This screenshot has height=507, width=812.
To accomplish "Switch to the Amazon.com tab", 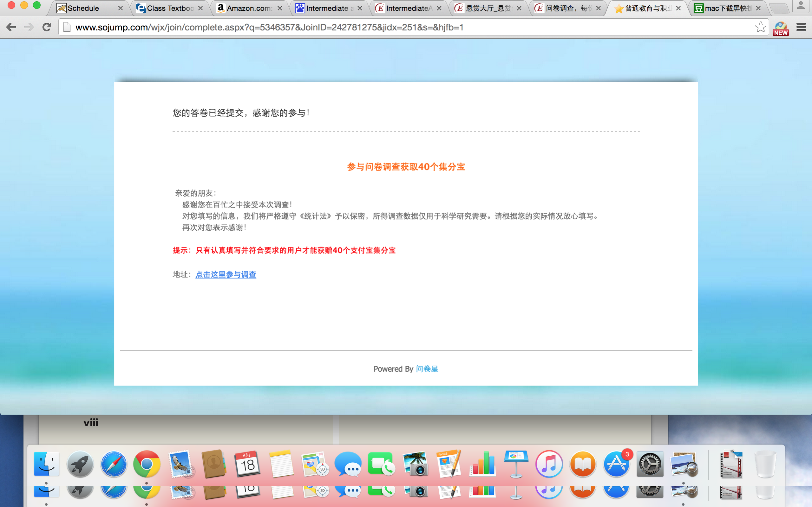I will pos(249,8).
